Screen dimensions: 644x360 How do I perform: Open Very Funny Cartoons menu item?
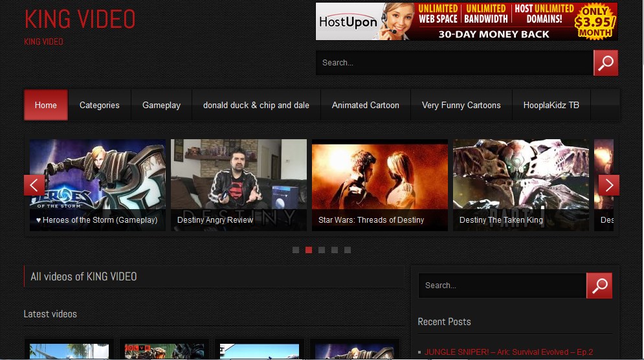tap(461, 105)
